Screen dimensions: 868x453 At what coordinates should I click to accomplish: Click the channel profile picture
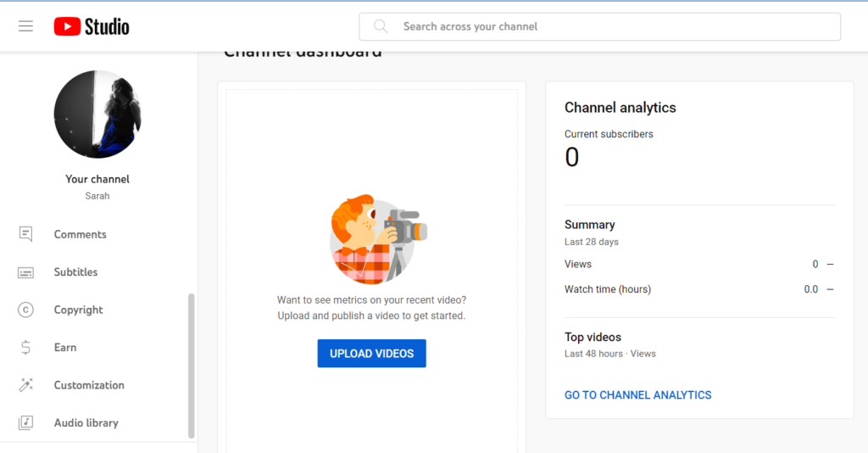[x=97, y=114]
